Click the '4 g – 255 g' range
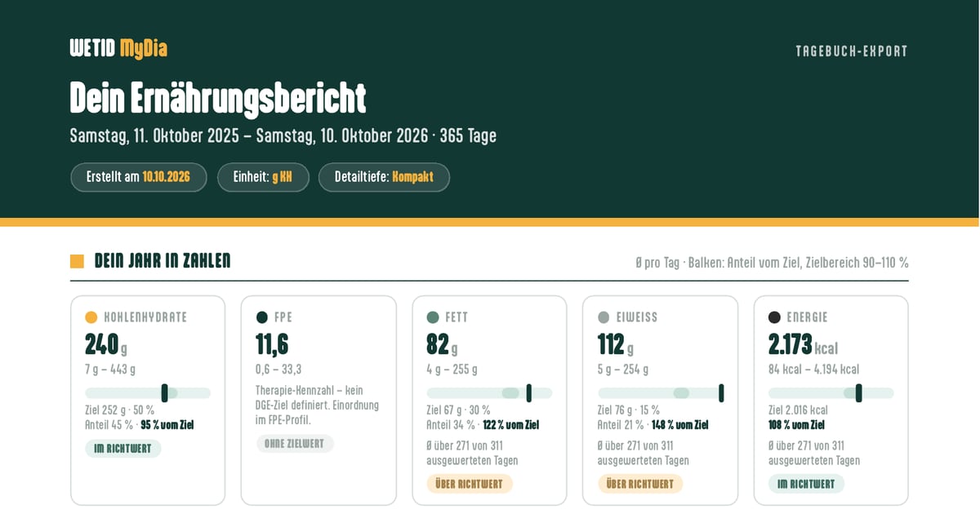This screenshot has height=514, width=980. pos(452,370)
